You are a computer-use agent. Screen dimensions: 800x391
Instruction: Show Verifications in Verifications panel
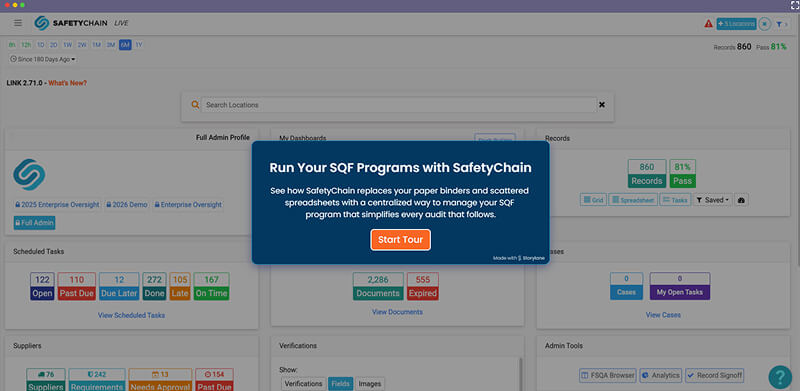tap(304, 383)
